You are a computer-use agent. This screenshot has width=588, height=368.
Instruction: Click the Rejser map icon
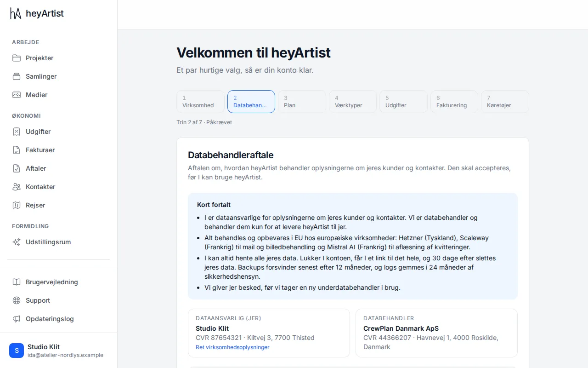17,205
